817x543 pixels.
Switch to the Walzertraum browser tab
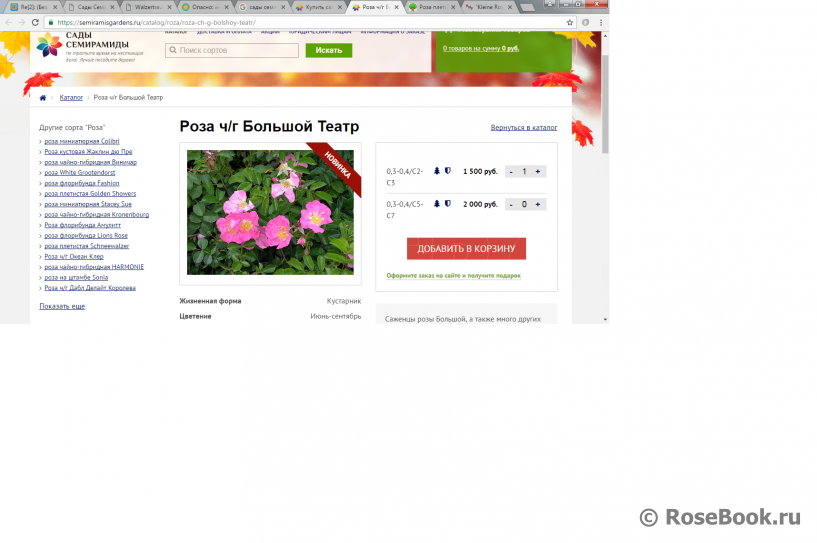148,7
